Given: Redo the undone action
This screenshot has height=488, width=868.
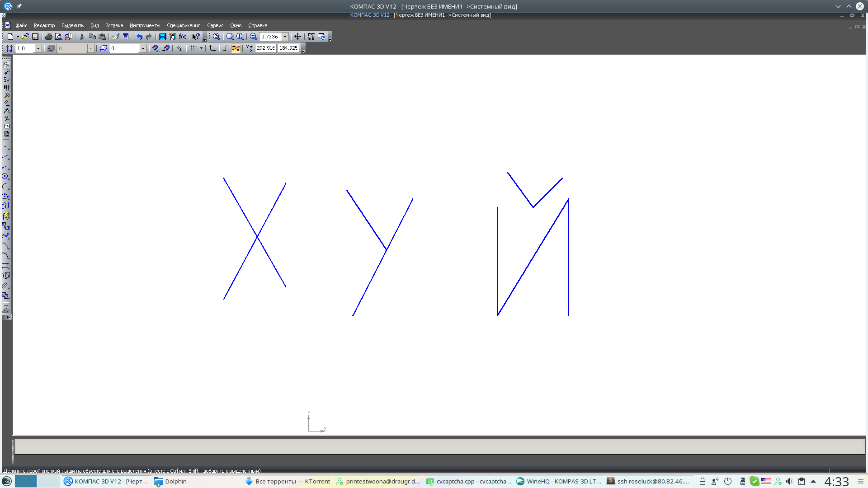Looking at the screenshot, I should click(x=149, y=37).
